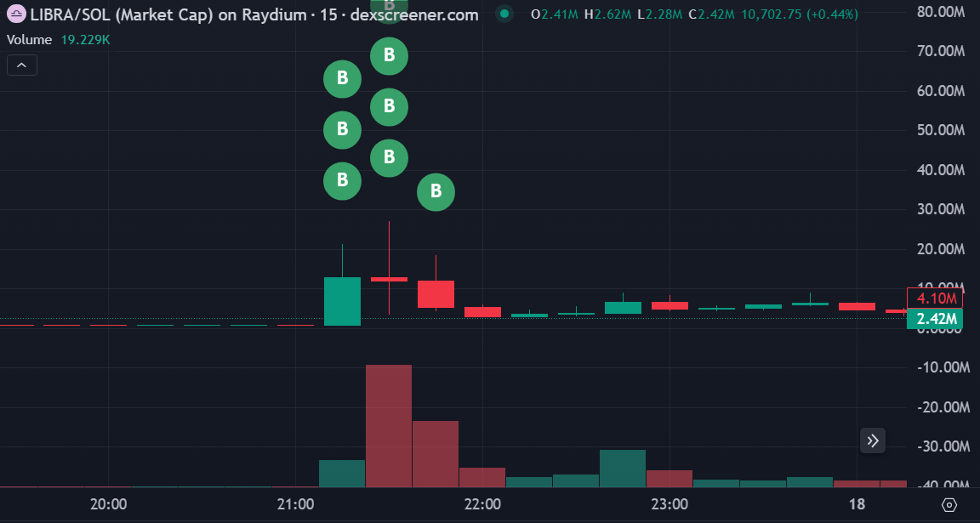Click the middle B marker in left column
The image size is (980, 523).
coord(342,129)
